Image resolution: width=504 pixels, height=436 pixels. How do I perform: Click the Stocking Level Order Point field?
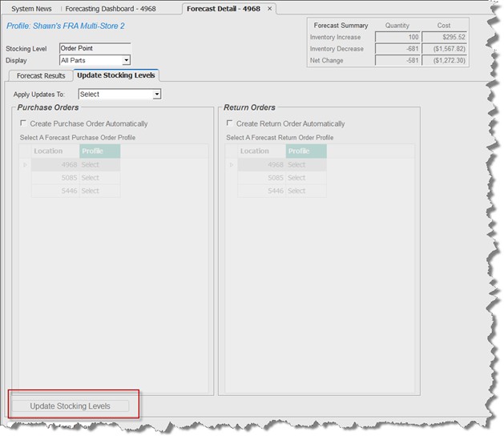point(94,48)
